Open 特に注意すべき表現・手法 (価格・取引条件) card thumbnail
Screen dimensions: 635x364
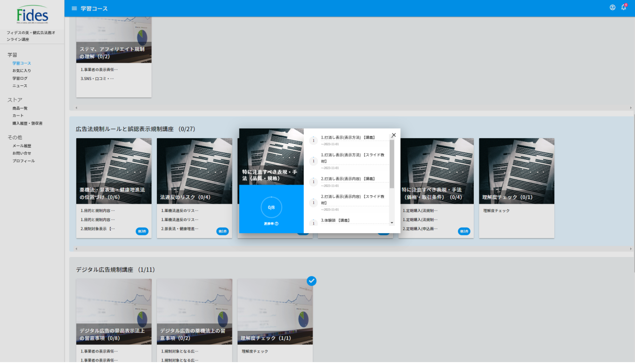pos(436,171)
